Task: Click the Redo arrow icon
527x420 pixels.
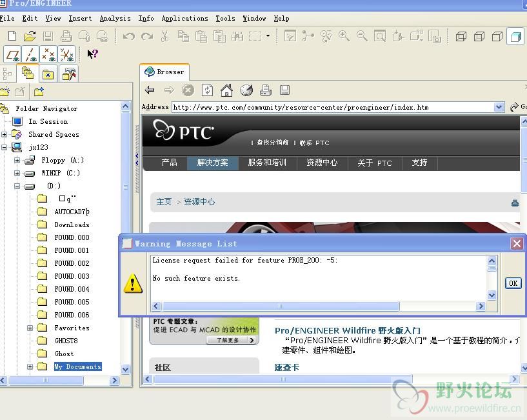Action: tap(147, 36)
